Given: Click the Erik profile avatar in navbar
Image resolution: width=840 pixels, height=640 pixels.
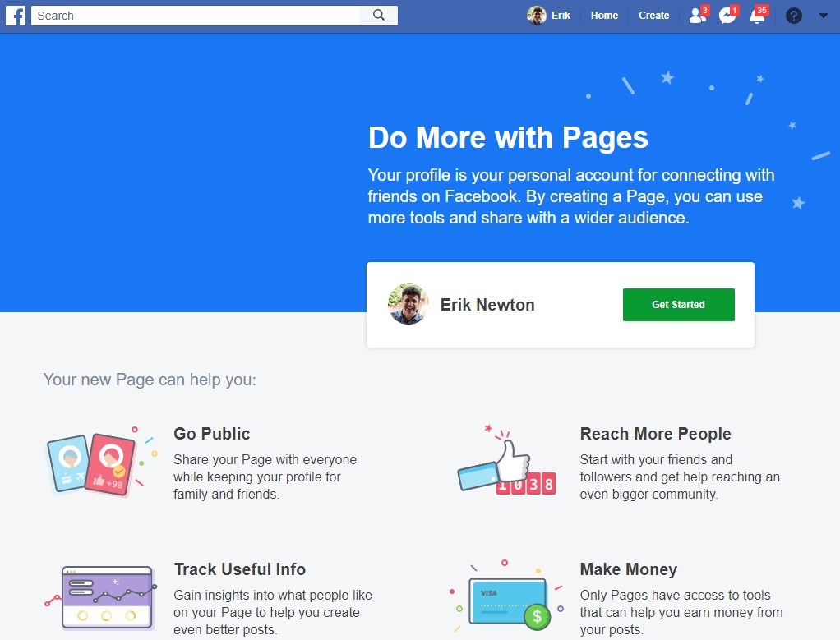Looking at the screenshot, I should [x=536, y=16].
